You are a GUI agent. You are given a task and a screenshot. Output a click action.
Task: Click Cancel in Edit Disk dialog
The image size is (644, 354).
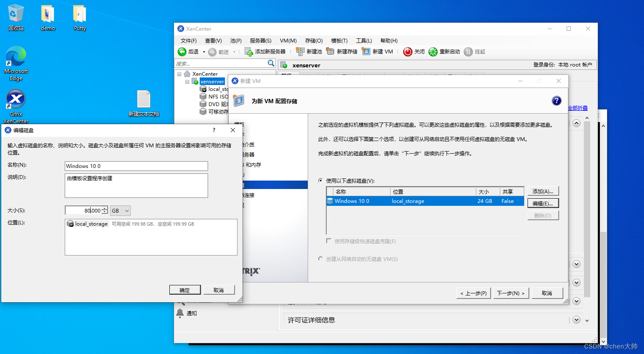pos(219,290)
